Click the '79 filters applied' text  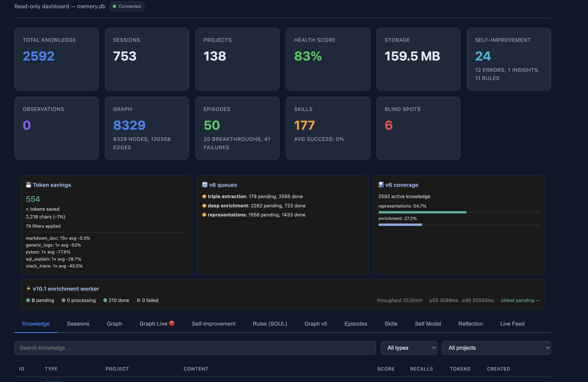tap(43, 226)
